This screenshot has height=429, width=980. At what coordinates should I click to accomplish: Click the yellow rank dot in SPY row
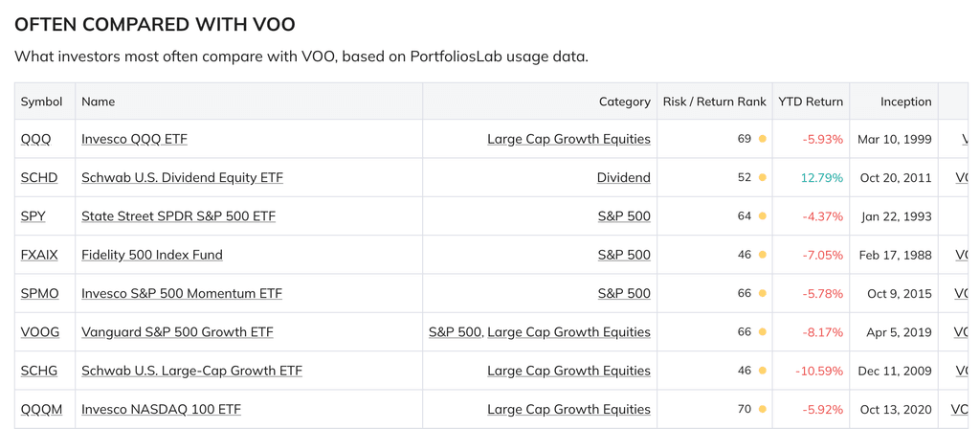763,216
